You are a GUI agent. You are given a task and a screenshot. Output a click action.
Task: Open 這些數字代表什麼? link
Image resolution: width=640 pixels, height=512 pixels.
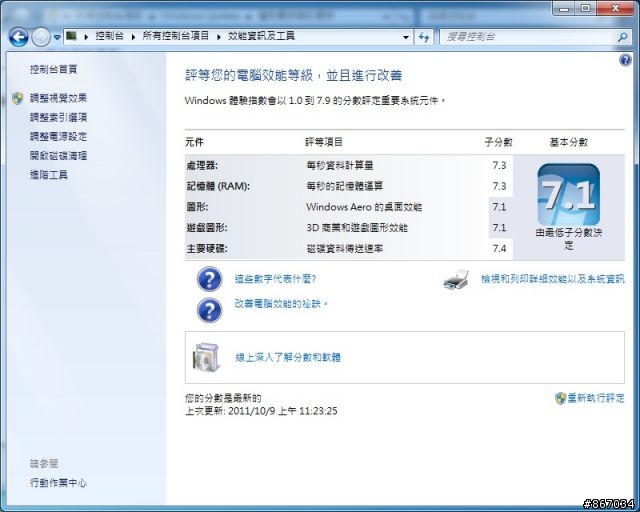[x=275, y=279]
